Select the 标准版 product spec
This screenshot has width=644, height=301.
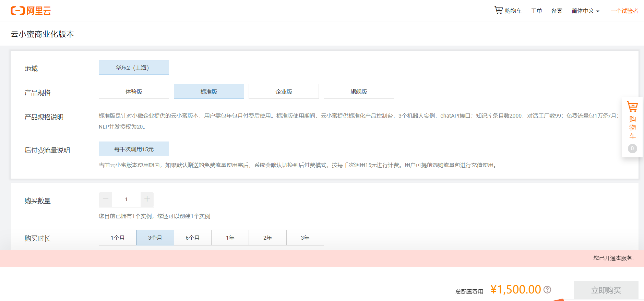[209, 92]
